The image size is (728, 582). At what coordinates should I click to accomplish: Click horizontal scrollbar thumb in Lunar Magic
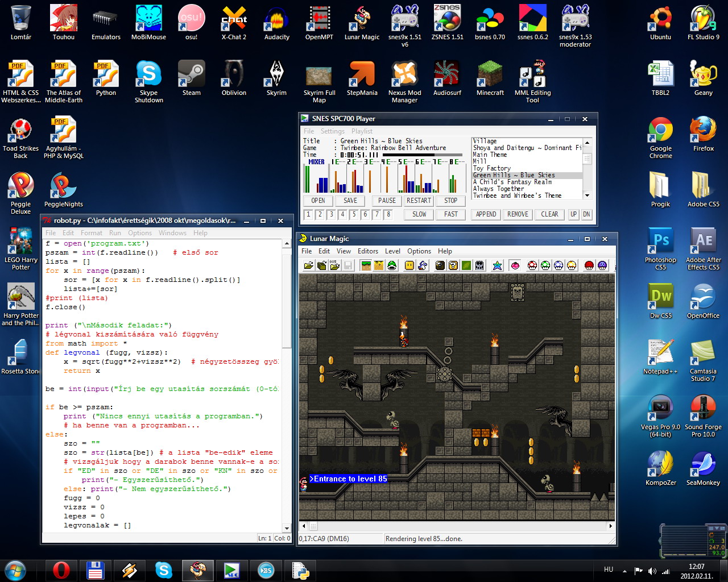[313, 526]
